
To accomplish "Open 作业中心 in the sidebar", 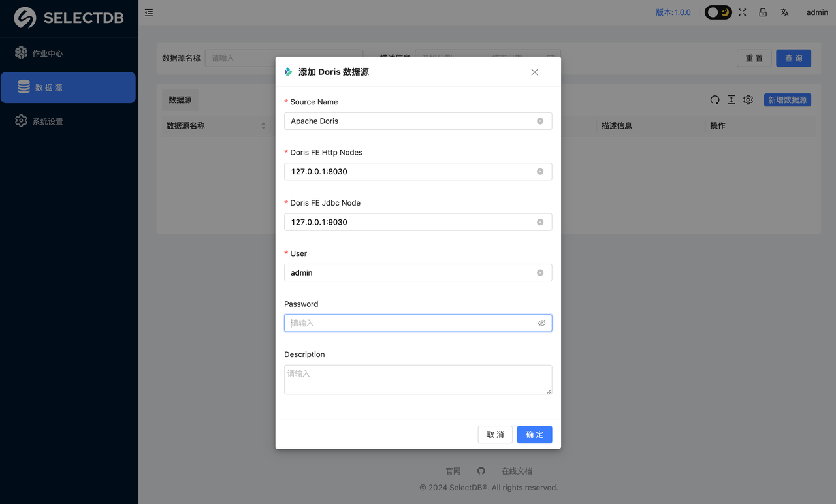I will [68, 53].
